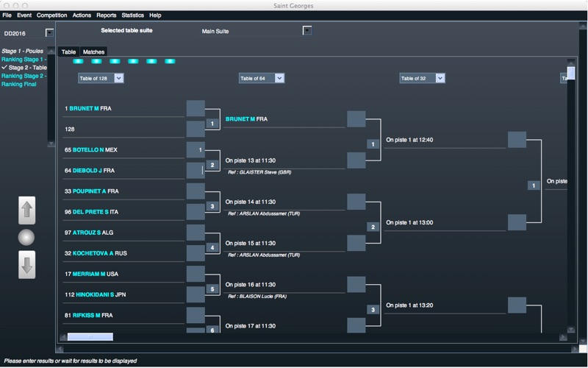Viewport: 588px width, 368px height.
Task: Click BOTELLO N fencer name
Action: coord(88,150)
